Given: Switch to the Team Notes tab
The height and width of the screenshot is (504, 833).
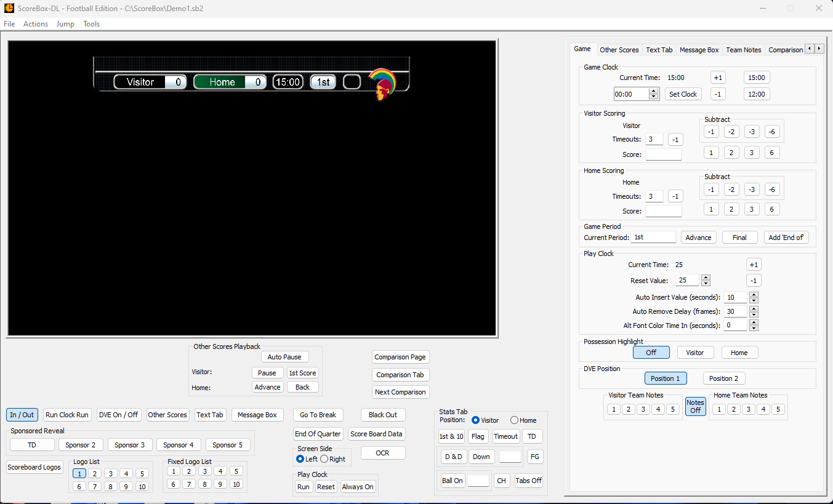Looking at the screenshot, I should (743, 49).
